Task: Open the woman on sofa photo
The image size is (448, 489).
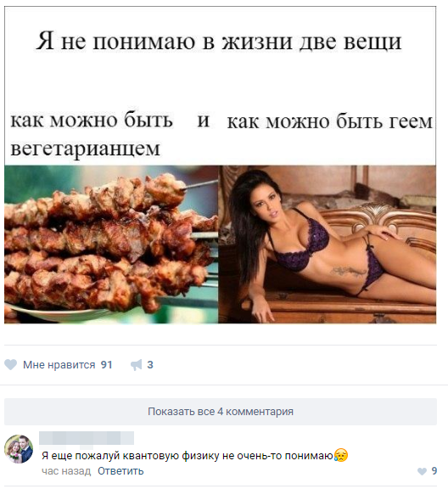Action: tap(328, 244)
